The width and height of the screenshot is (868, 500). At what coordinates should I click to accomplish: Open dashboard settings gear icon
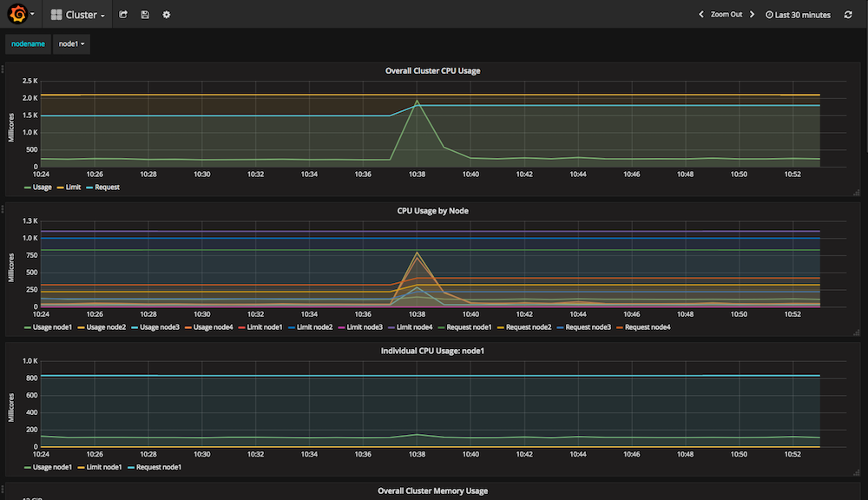click(x=167, y=15)
